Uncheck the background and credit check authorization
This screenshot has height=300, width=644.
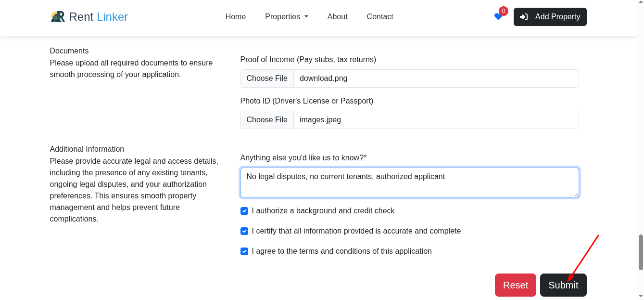pyautogui.click(x=244, y=211)
